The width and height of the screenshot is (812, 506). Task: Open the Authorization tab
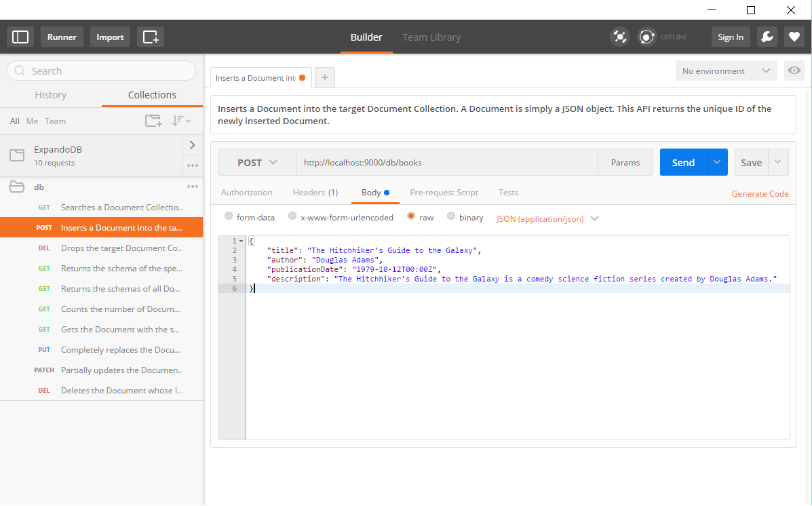[x=246, y=193]
